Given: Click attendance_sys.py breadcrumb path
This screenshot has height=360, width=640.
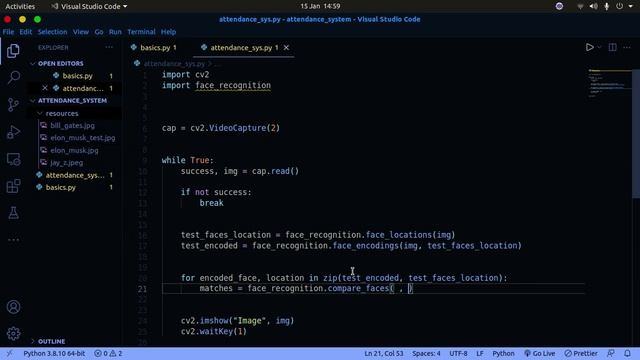Looking at the screenshot, I should coord(174,64).
